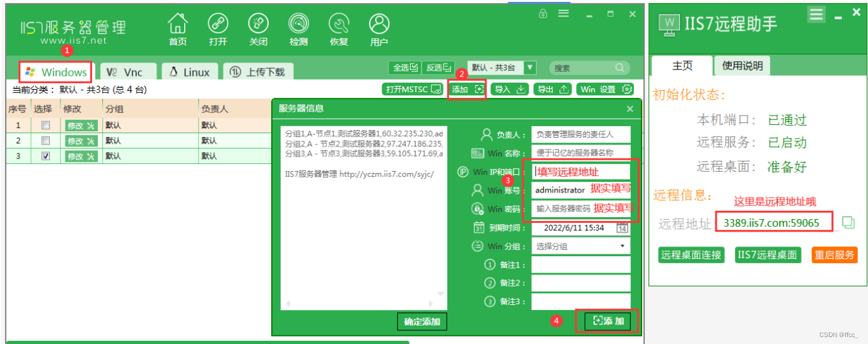Click 确定添加 button in dialog
This screenshot has width=868, height=344.
coord(422,321)
